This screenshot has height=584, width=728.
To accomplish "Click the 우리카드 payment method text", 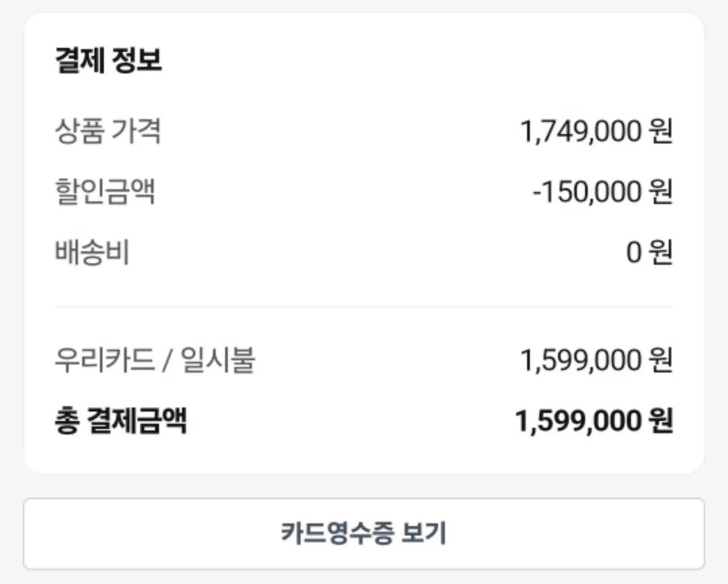I will pos(104,360).
